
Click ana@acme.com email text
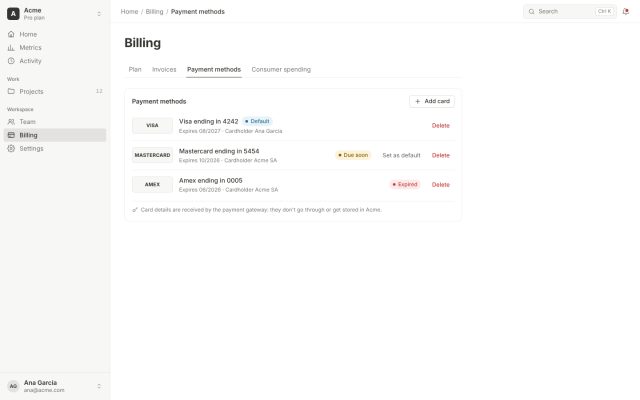(x=44, y=390)
